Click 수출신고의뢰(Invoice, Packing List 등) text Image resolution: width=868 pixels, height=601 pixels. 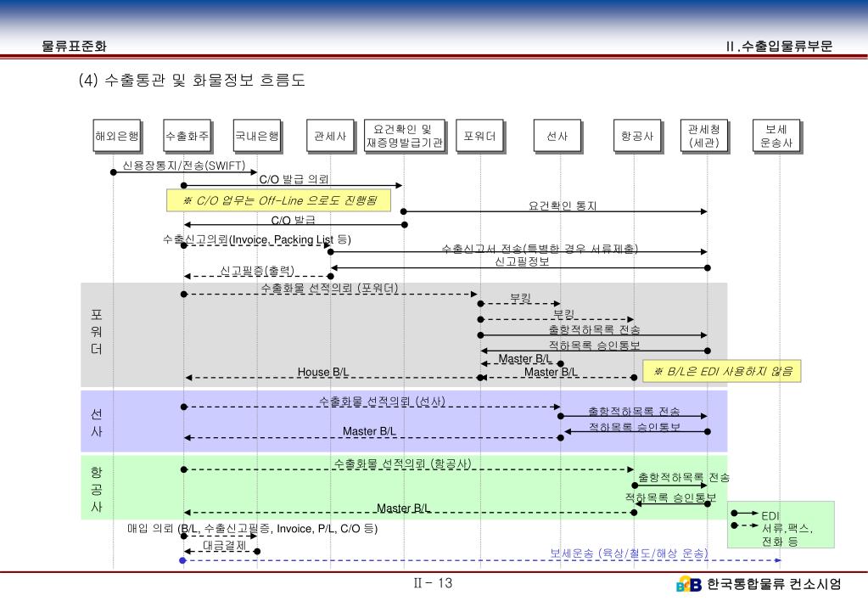pyautogui.click(x=257, y=239)
